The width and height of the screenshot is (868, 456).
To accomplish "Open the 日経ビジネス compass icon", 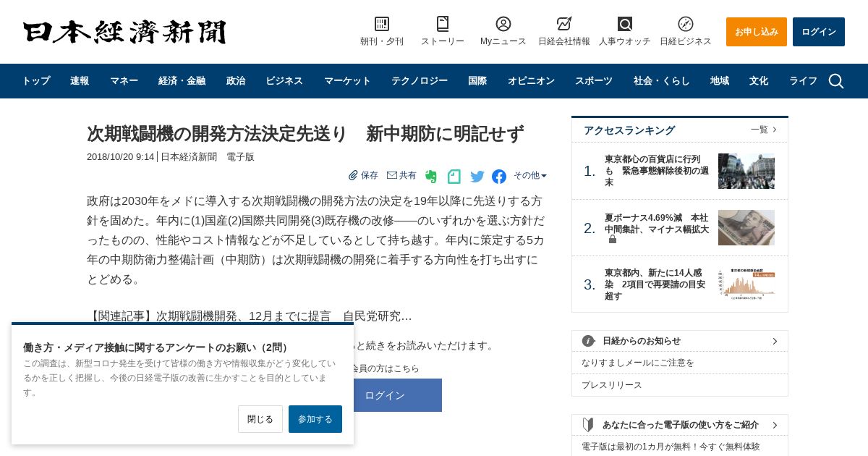I will [686, 24].
